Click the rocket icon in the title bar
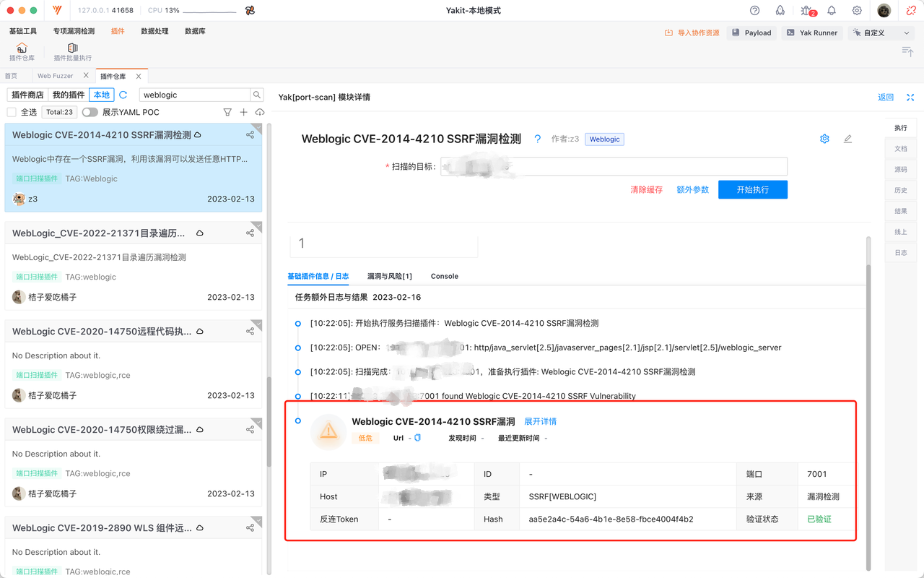The height and width of the screenshot is (578, 924). click(x=780, y=11)
